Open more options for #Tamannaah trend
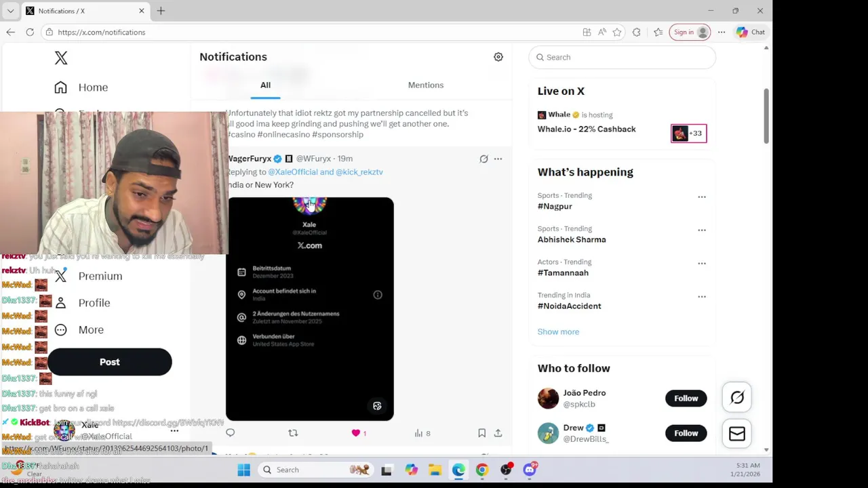Viewport: 868px width, 488px height. click(702, 264)
